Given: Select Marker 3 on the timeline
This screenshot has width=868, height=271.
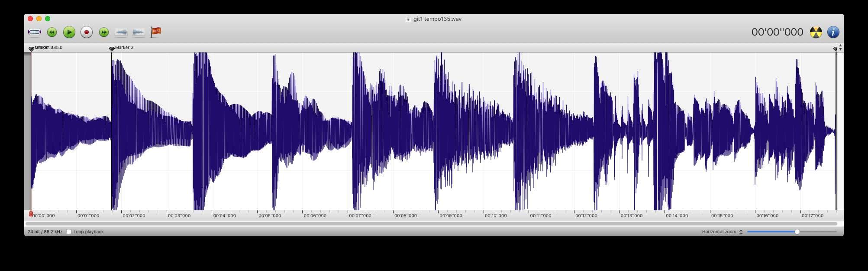Looking at the screenshot, I should (112, 49).
